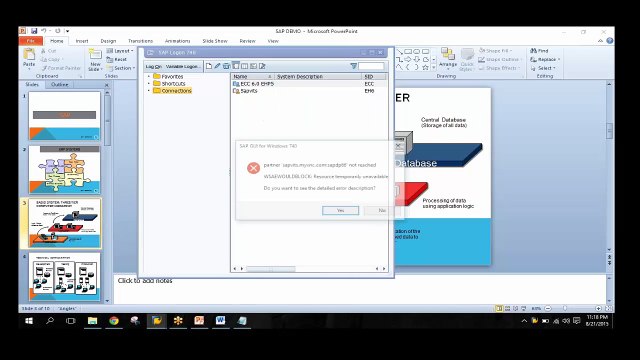Click the System Description column header
Viewport: 640px width, 360px height.
click(318, 76)
